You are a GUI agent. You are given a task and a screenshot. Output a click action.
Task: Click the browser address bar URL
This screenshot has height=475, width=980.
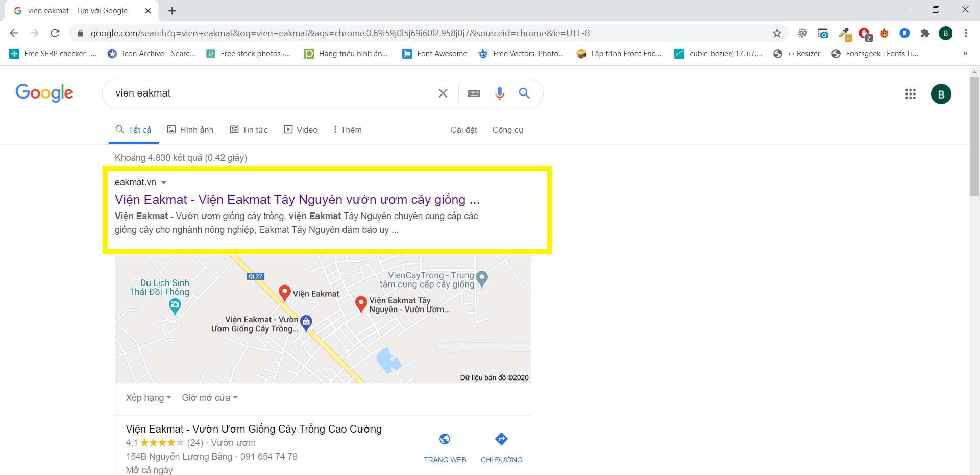click(340, 33)
